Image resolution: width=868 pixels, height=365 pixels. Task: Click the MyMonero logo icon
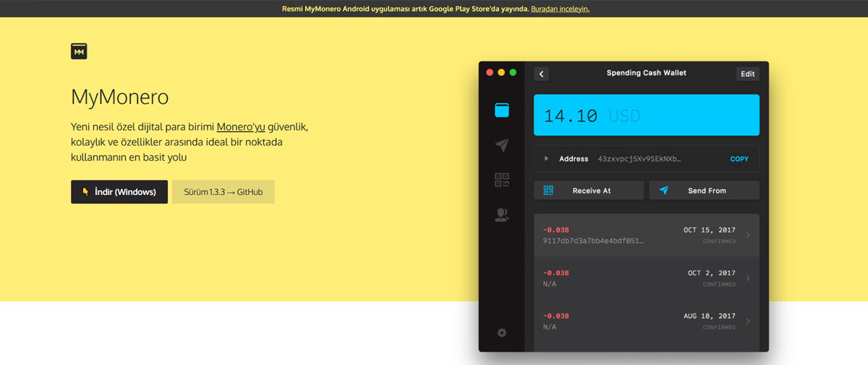click(x=79, y=51)
